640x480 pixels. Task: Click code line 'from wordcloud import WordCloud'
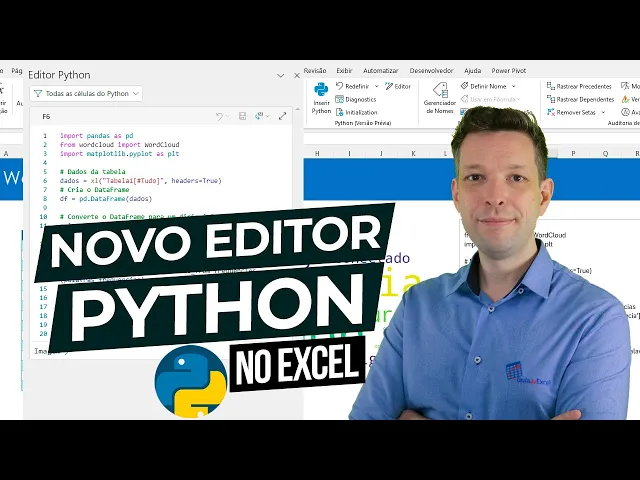tap(120, 144)
